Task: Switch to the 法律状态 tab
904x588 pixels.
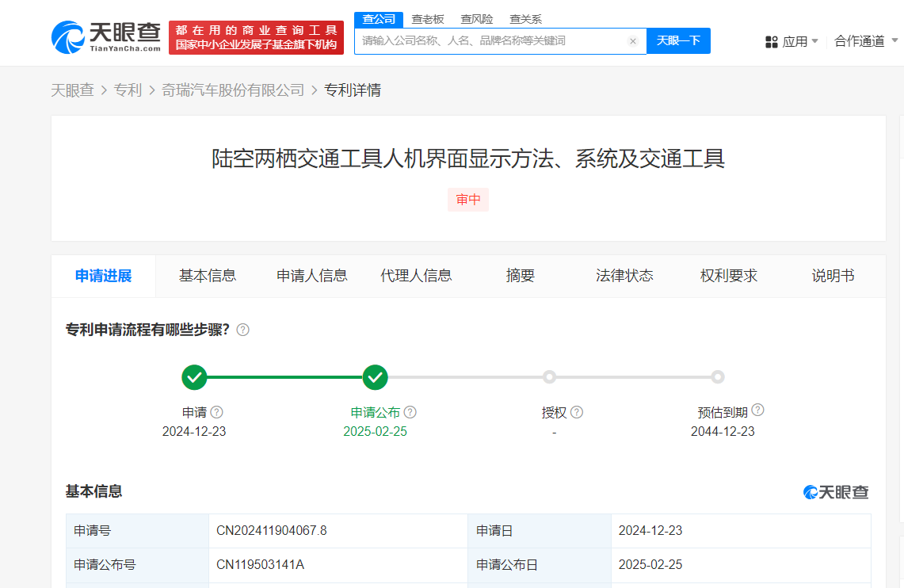Action: [624, 276]
